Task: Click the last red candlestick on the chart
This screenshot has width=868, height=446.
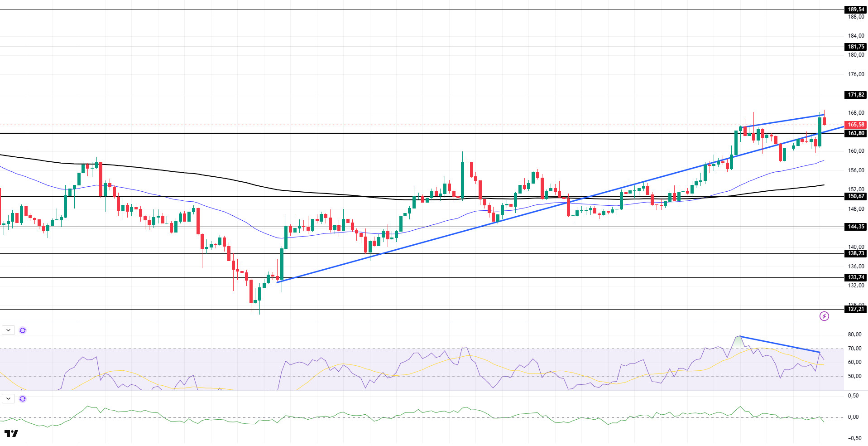Action: (x=824, y=121)
